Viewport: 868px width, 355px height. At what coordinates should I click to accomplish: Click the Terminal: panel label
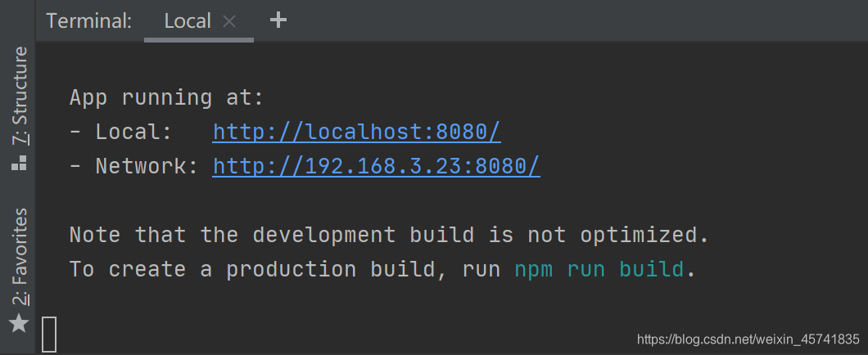(x=89, y=21)
